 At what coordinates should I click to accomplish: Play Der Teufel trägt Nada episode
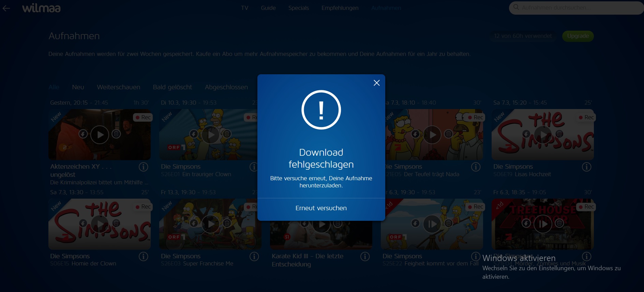pos(432,135)
